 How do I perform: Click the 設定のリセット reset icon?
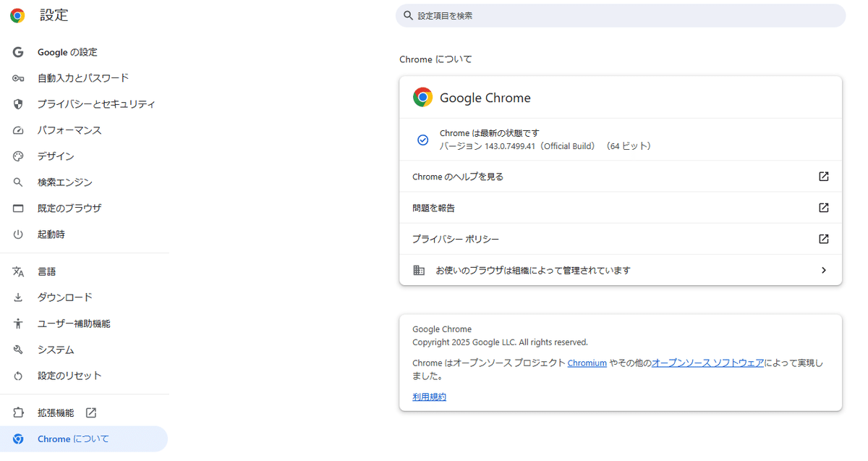[18, 376]
